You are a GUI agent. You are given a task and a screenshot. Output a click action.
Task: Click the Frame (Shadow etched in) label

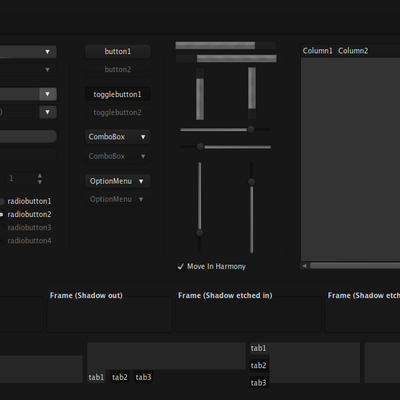tap(225, 295)
